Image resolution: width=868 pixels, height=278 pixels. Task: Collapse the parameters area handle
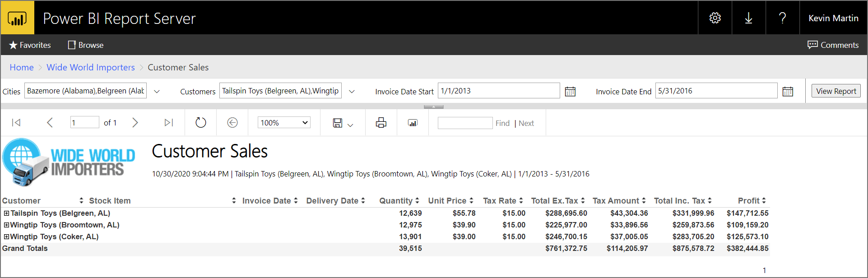pos(434,107)
